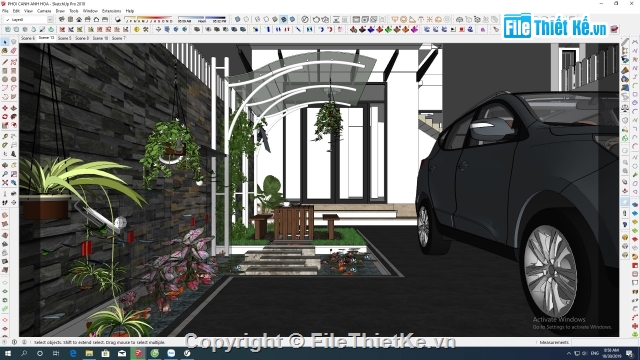Activate the Move tool
Image resolution: width=640 pixels, height=360 pixels.
[x=5, y=108]
